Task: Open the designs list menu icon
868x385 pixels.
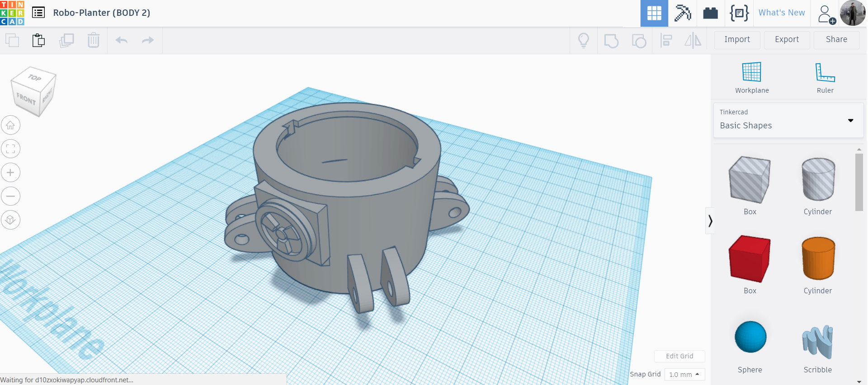Action: click(38, 13)
